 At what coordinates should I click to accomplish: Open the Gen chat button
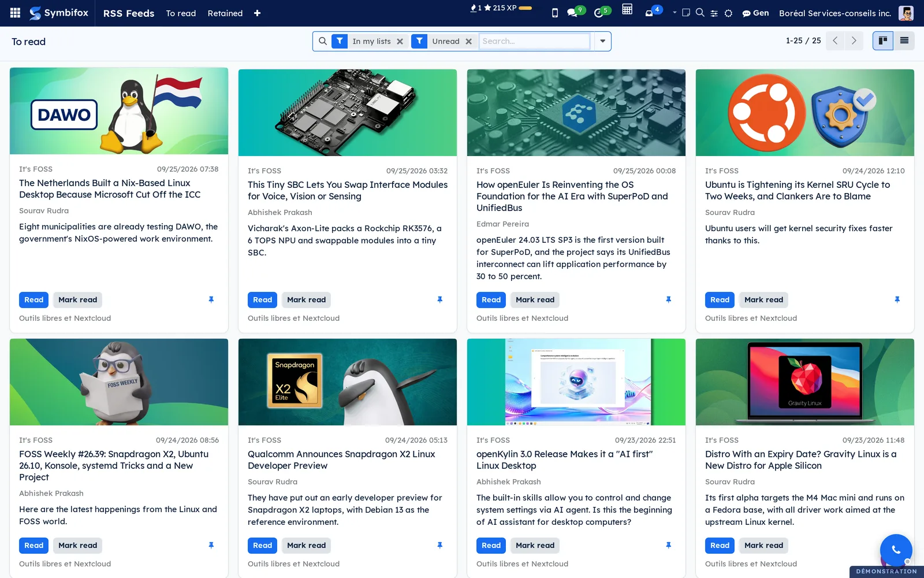755,13
